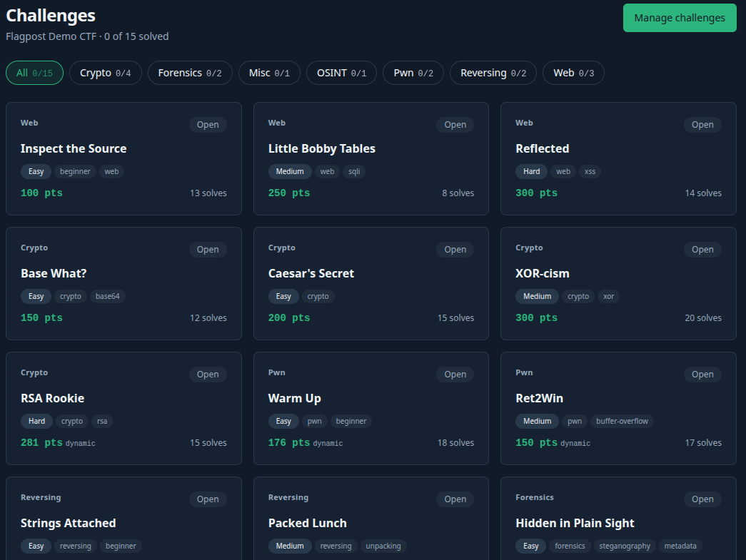Click the forensics tag on Hidden in Plain Sight
This screenshot has width=746, height=560.
[x=570, y=546]
